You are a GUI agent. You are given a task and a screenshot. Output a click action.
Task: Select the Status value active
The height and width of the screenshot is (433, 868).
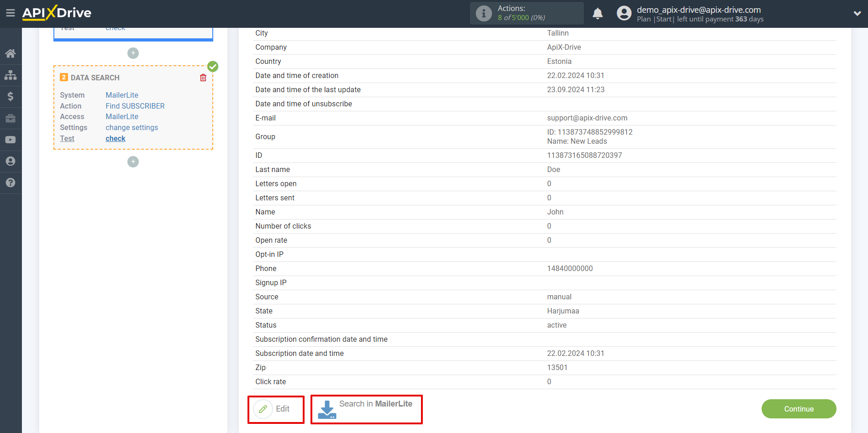tap(557, 325)
